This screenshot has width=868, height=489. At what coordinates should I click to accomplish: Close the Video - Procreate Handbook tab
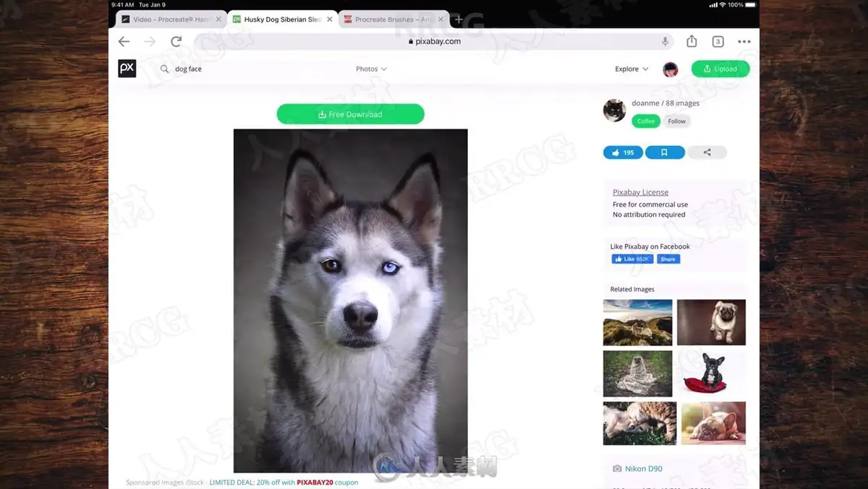click(x=218, y=20)
